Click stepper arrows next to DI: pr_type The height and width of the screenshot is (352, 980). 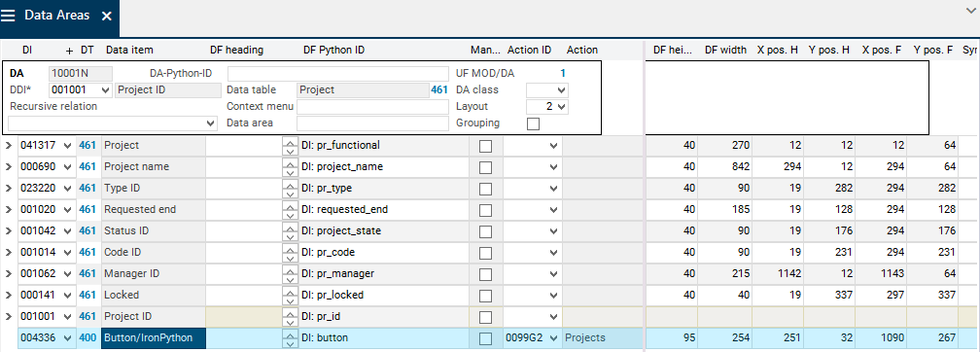(x=290, y=189)
